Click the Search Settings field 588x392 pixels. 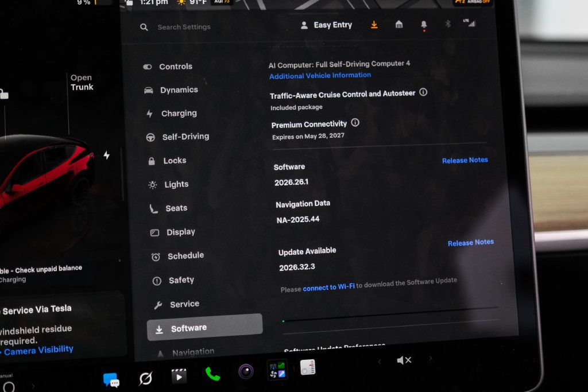coord(184,27)
